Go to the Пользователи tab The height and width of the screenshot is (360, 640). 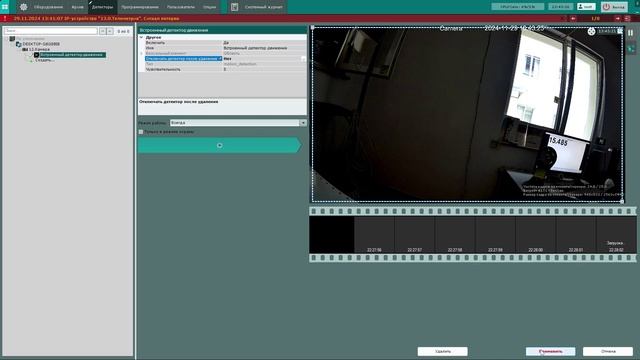click(x=181, y=7)
